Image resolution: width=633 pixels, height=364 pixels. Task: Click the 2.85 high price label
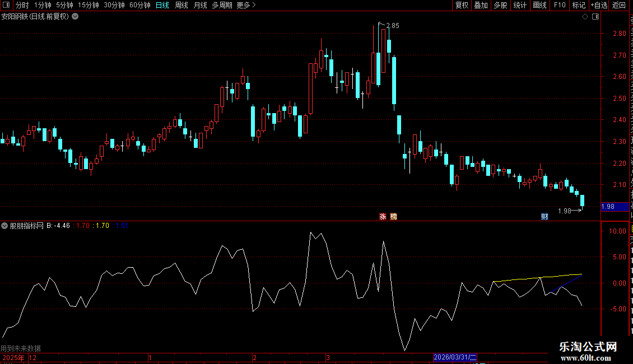click(392, 25)
